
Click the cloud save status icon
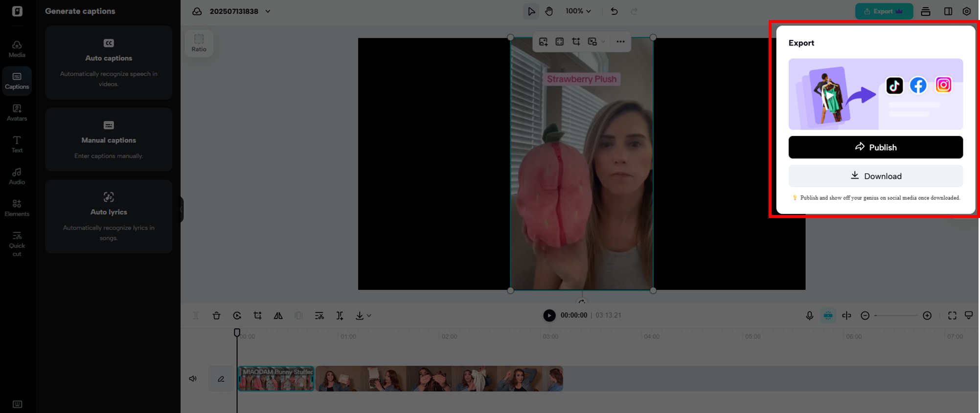click(x=197, y=11)
